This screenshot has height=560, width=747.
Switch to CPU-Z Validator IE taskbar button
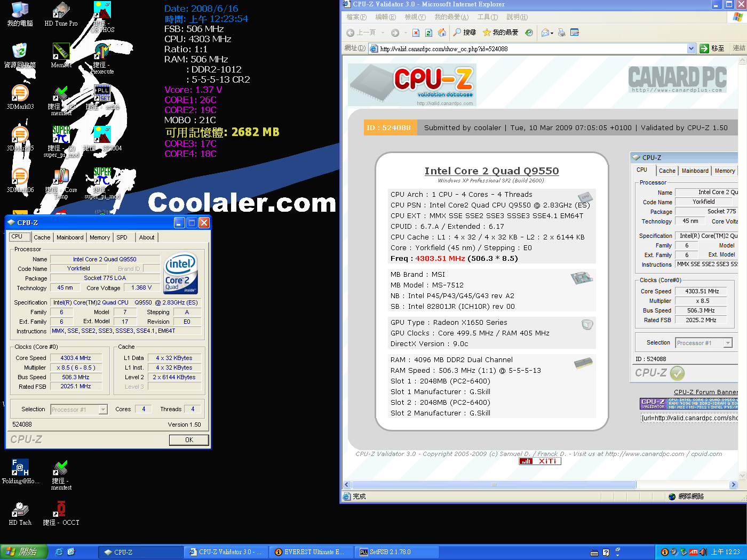(225, 552)
